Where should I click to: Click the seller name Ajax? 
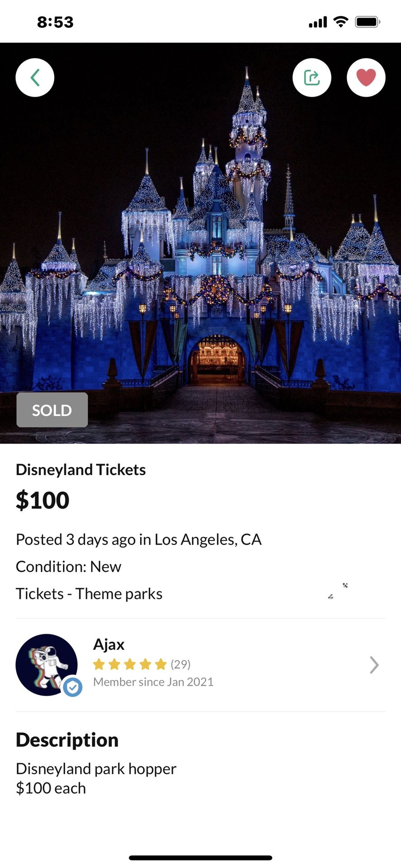tap(109, 644)
